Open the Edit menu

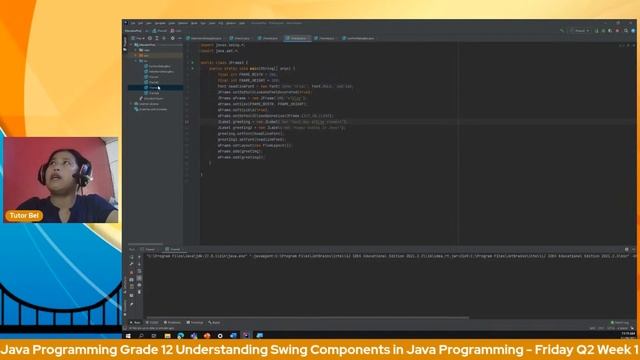(x=140, y=23)
